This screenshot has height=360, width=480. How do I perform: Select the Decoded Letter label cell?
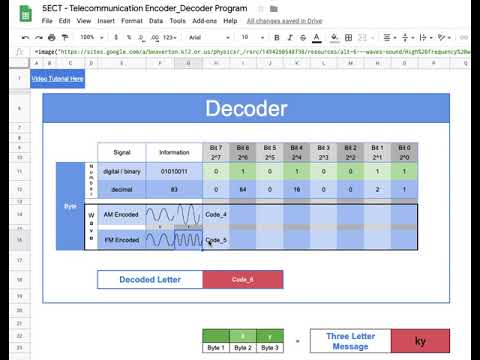150,280
